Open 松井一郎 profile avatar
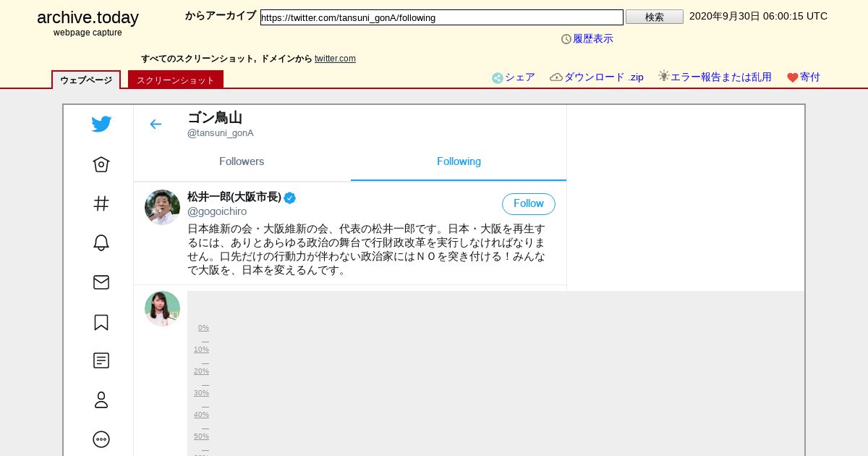 162,208
